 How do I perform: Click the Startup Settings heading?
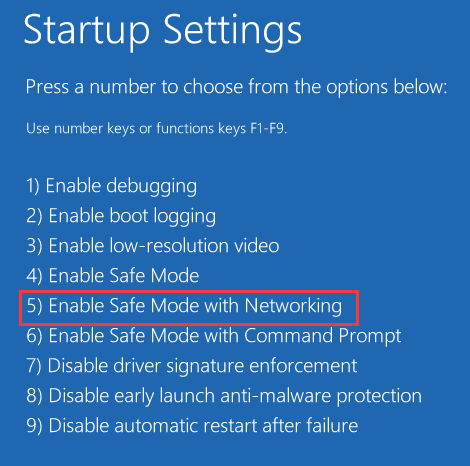(x=163, y=31)
